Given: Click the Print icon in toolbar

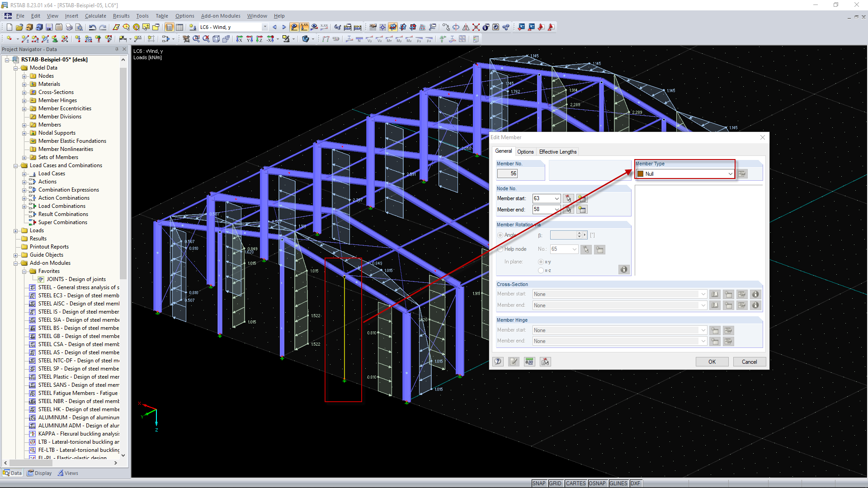Looking at the screenshot, I should [69, 27].
